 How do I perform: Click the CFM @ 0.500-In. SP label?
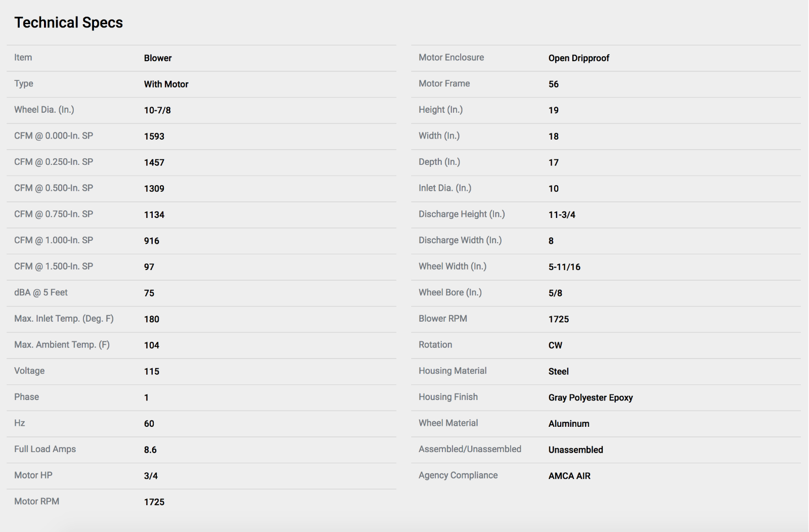[x=54, y=188]
